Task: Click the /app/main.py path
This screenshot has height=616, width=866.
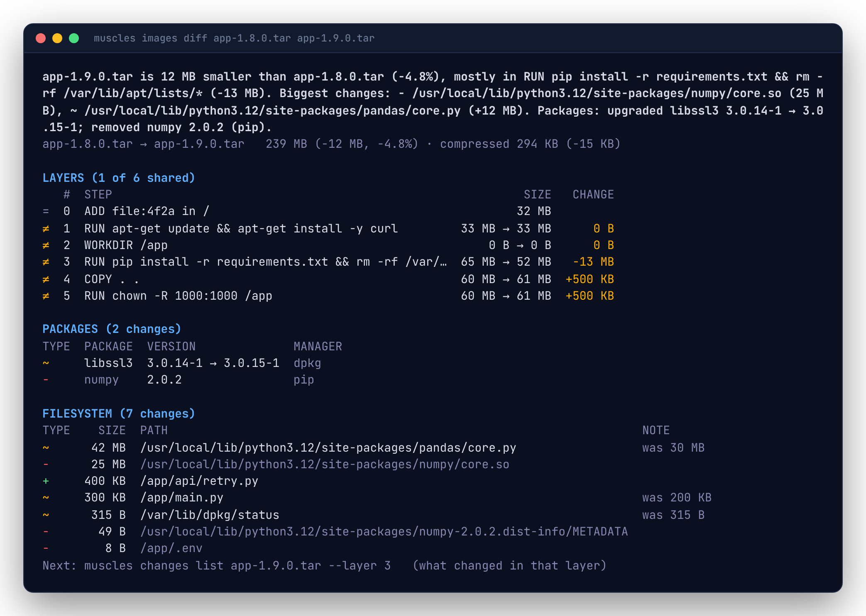Action: [182, 498]
